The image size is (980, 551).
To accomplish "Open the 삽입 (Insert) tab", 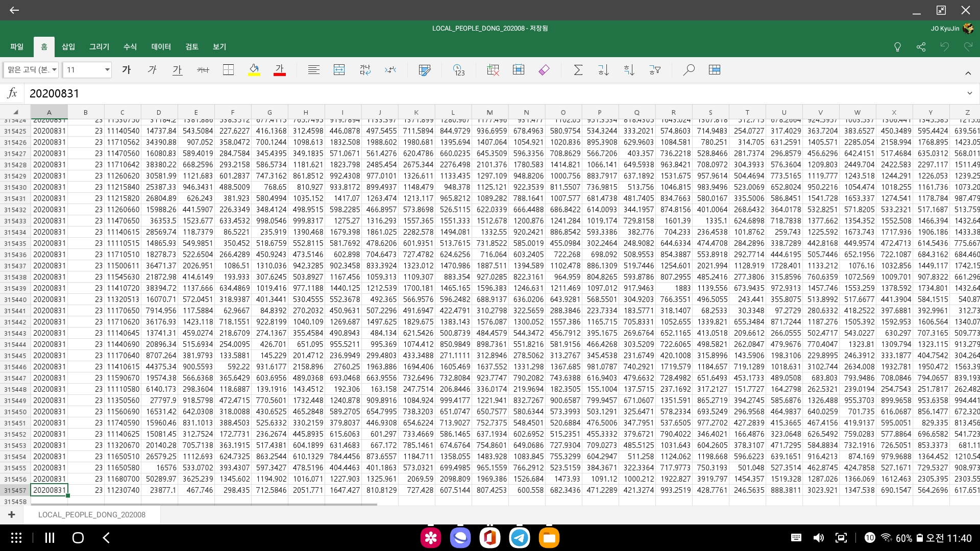I will tap(68, 46).
